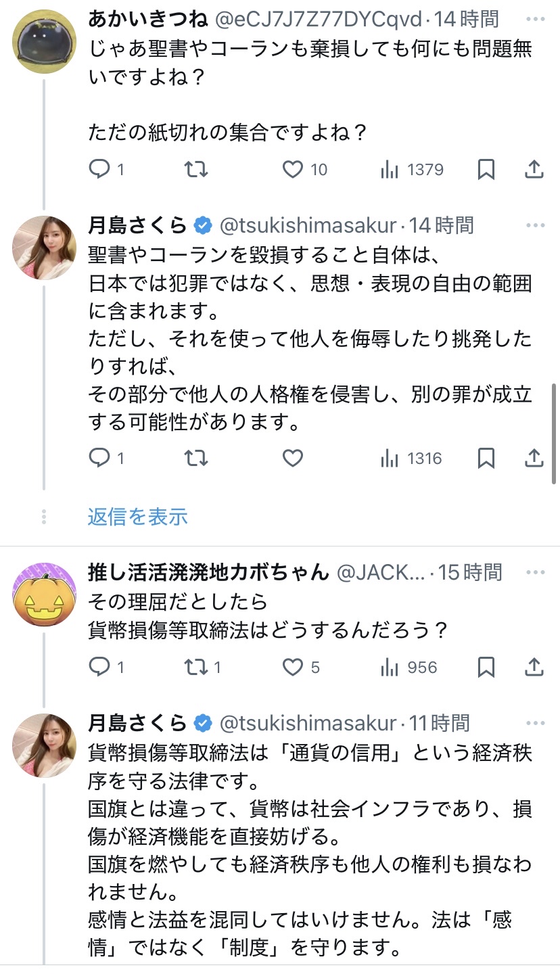Image resolution: width=560 pixels, height=976 pixels.
Task: Open the pumpkin avatar of カボちゃん
Action: pos(44,595)
